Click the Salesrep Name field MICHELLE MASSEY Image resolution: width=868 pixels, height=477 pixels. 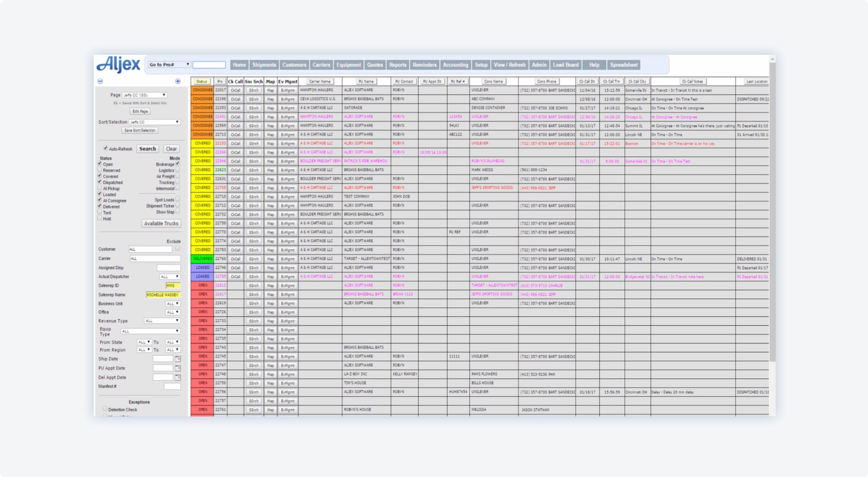pyautogui.click(x=163, y=295)
